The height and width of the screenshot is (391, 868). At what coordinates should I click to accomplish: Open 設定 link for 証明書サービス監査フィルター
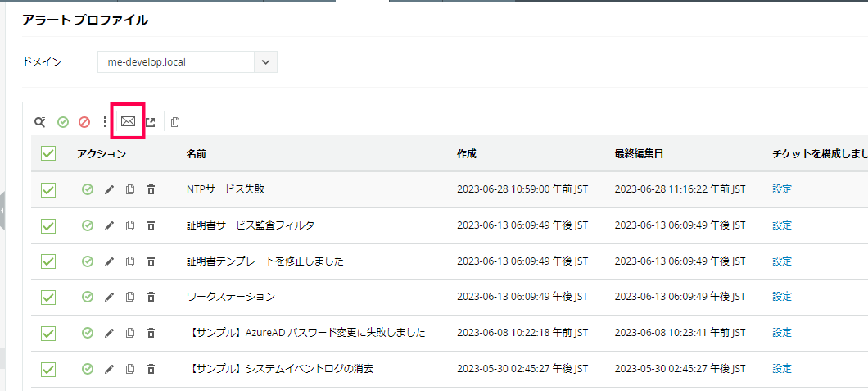(x=782, y=225)
